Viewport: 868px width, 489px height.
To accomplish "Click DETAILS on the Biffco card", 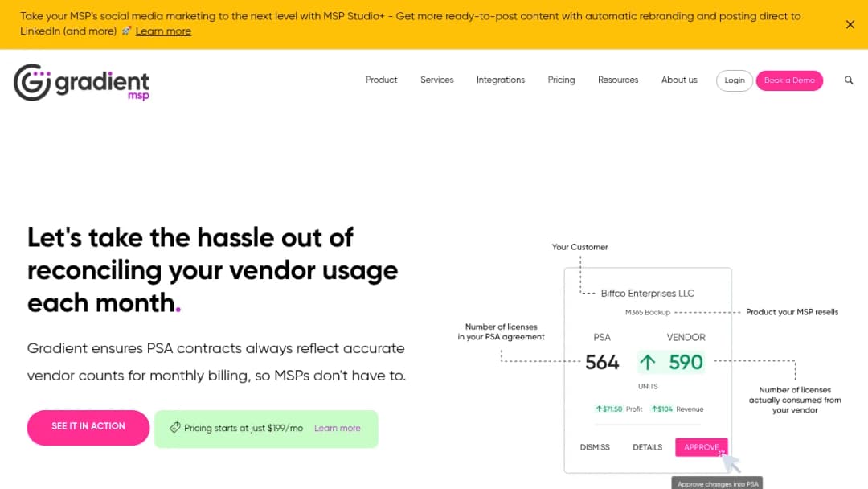I will pyautogui.click(x=647, y=447).
